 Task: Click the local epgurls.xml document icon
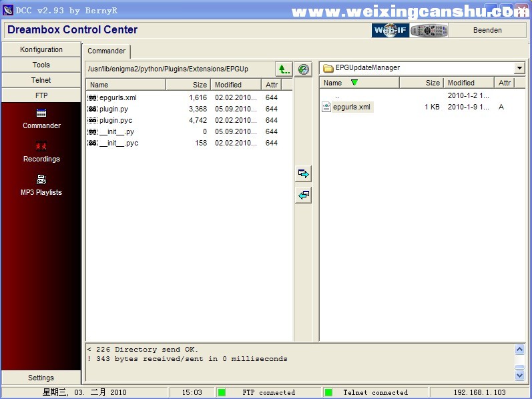coord(326,107)
